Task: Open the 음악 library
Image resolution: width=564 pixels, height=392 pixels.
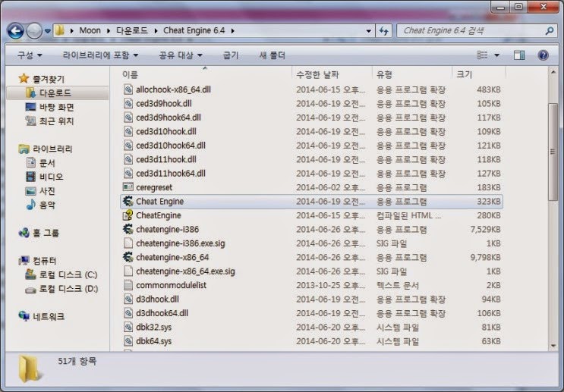Action: [47, 205]
